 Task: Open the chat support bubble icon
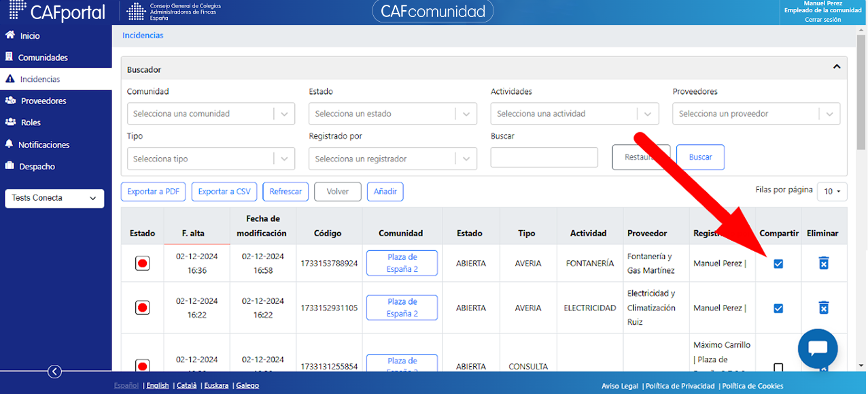(x=818, y=348)
